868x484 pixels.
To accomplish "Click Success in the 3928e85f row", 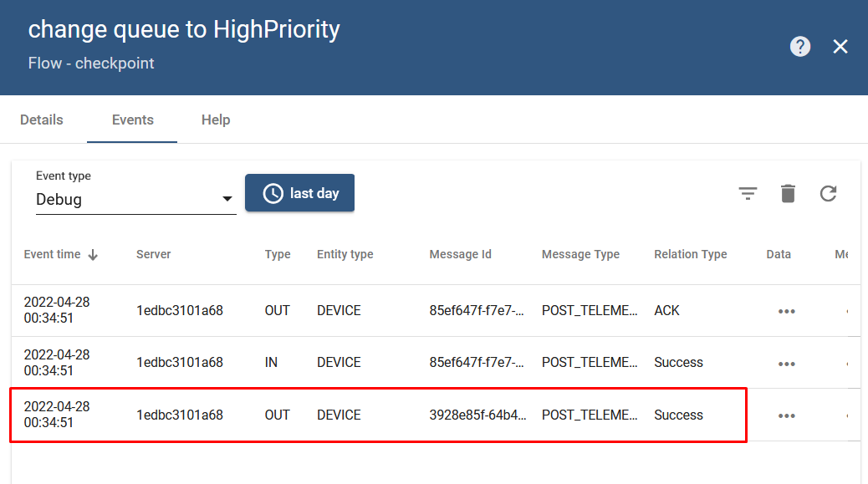I will coord(678,415).
